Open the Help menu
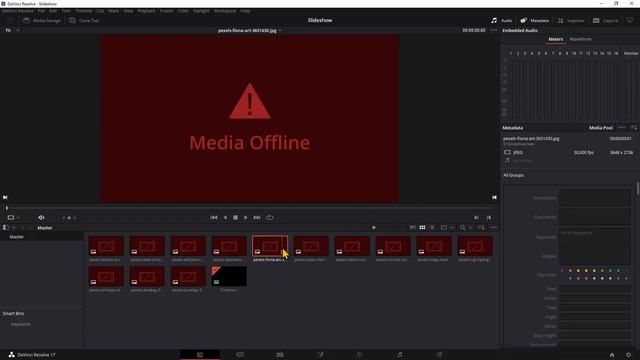 click(x=245, y=11)
